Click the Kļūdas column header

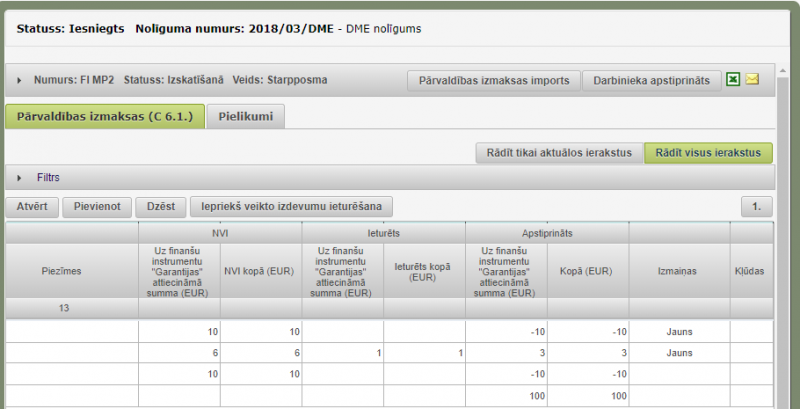752,271
